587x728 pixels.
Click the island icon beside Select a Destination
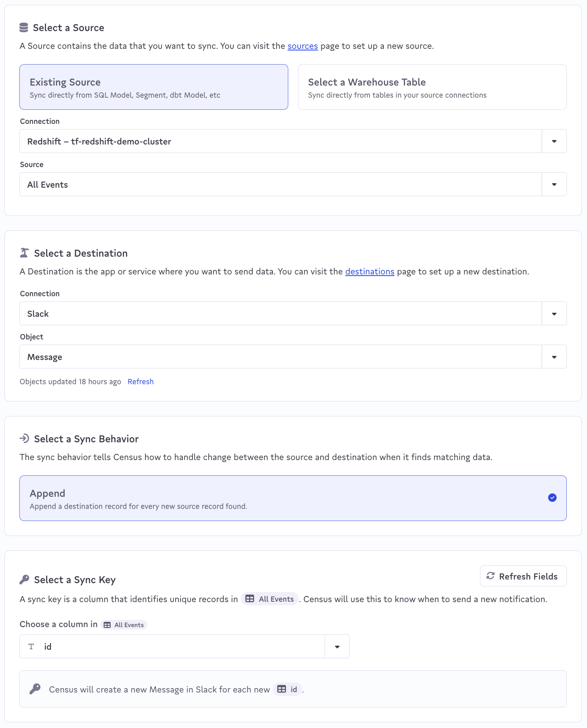24,253
